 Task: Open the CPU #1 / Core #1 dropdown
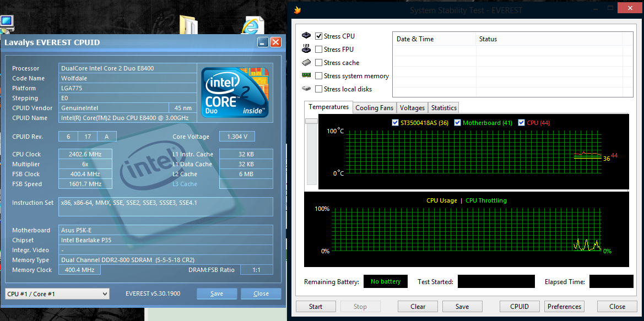point(57,294)
